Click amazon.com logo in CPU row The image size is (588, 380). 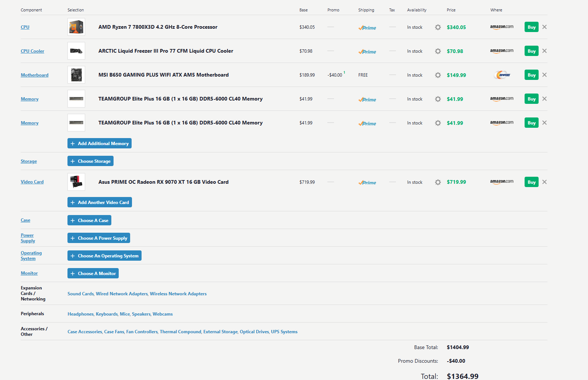502,27
